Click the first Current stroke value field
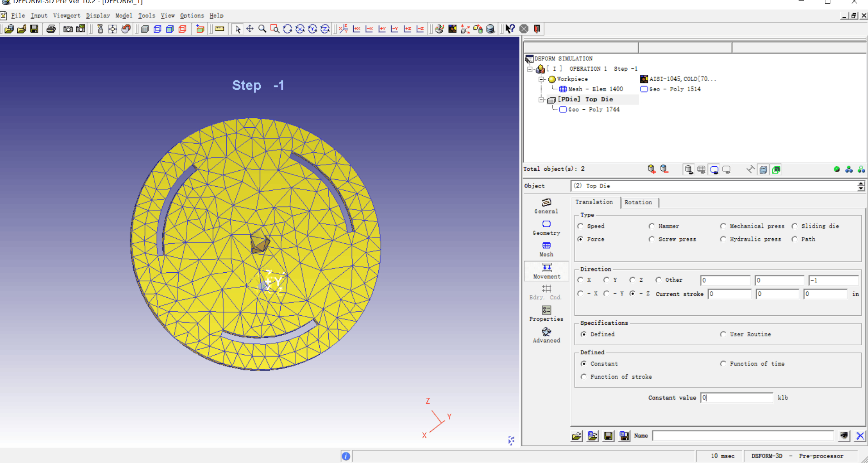Screen dimensions: 868x463 730,294
